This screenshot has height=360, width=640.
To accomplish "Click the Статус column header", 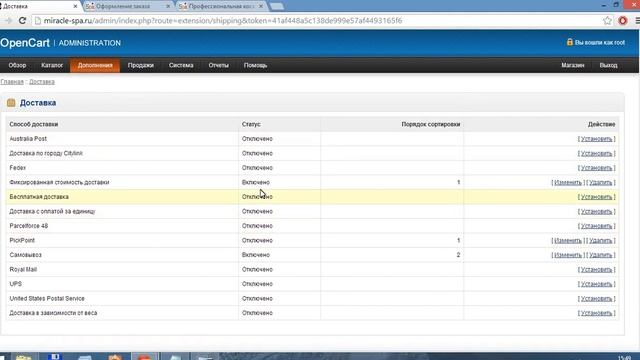I will coord(251,124).
